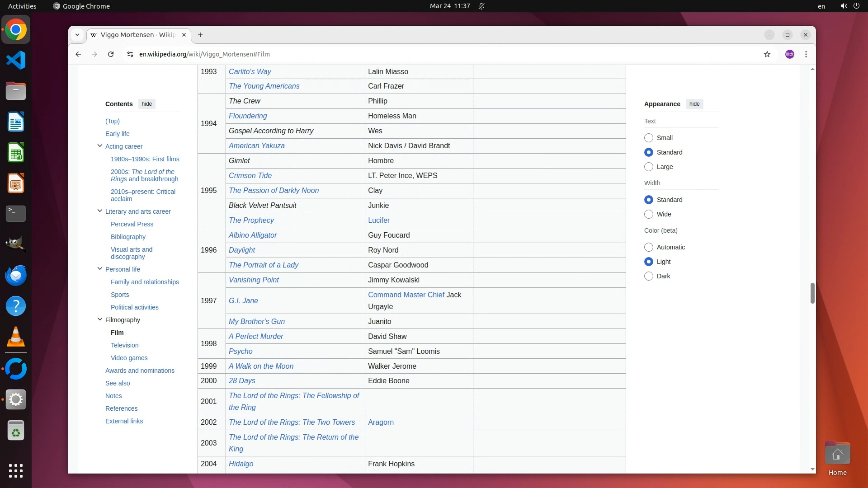
Task: Go back using the back arrow
Action: (78, 54)
